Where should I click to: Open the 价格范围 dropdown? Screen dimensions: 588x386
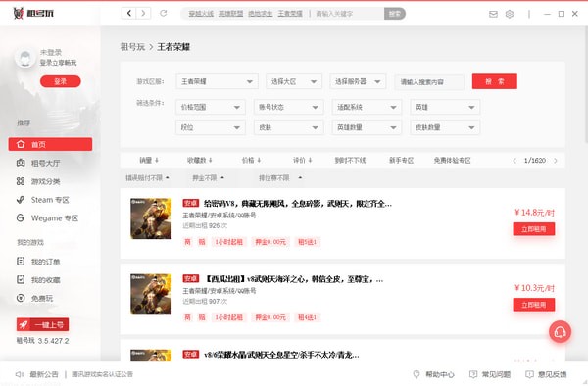(x=211, y=107)
